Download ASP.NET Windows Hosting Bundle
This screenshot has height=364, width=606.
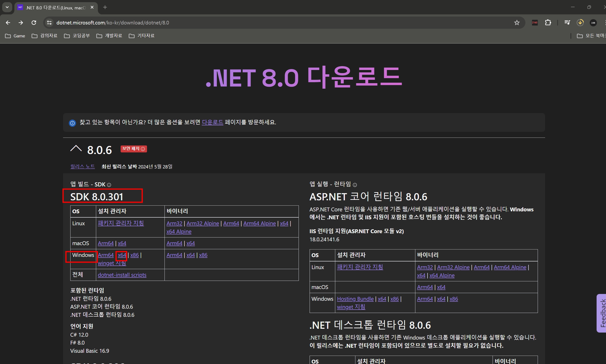coord(355,299)
